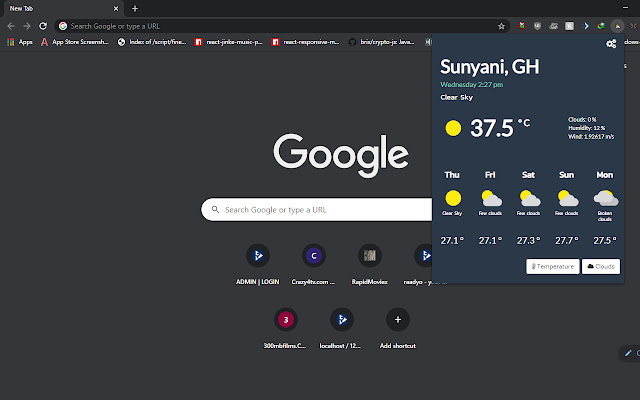This screenshot has width=640, height=400.
Task: Click Monday broken clouds icon
Action: pos(606,198)
